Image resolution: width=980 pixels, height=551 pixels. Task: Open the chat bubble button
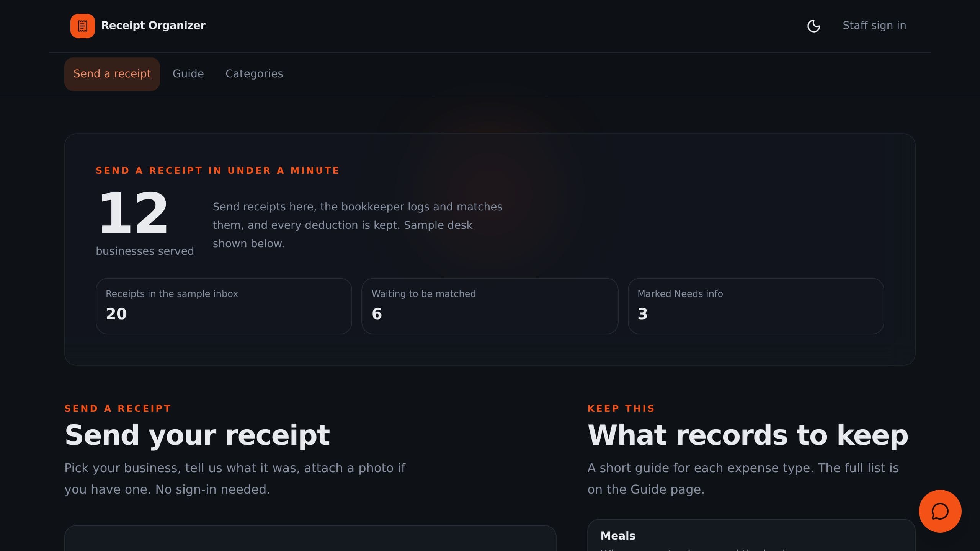click(940, 511)
